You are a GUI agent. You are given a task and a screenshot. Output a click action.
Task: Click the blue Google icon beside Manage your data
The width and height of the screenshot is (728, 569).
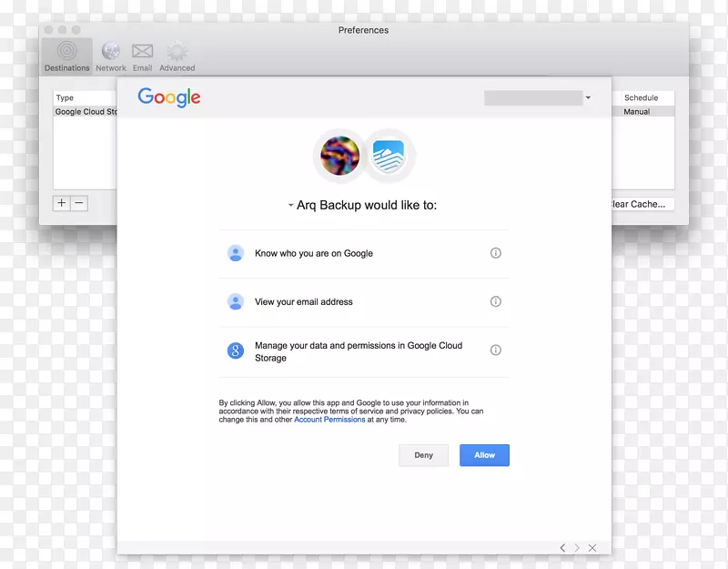(x=236, y=351)
